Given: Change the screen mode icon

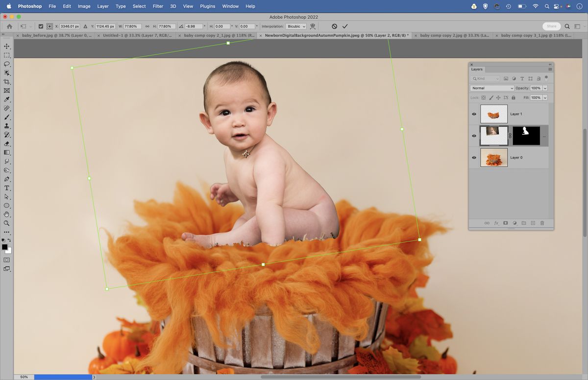Looking at the screenshot, I should click(7, 269).
